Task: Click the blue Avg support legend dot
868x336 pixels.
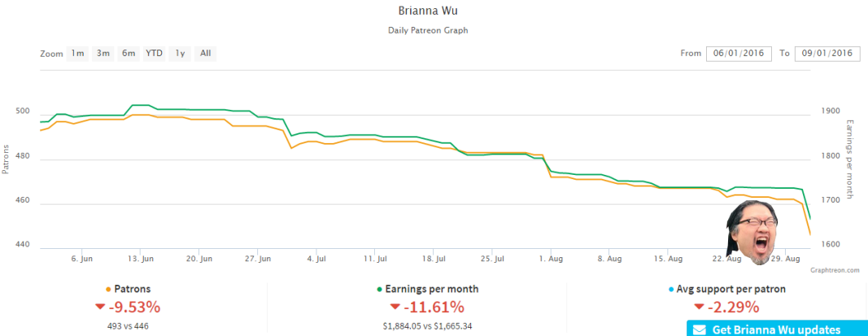Action: point(671,290)
